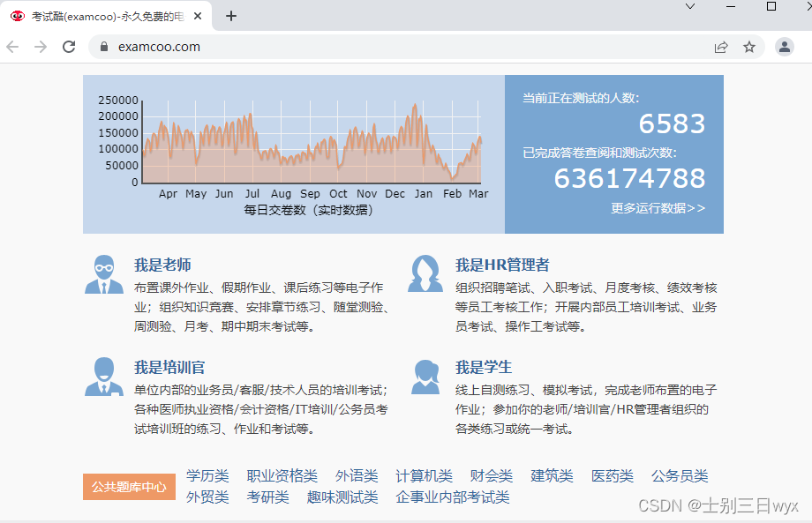Click the trainer avatar icon
This screenshot has width=812, height=523.
(x=104, y=377)
